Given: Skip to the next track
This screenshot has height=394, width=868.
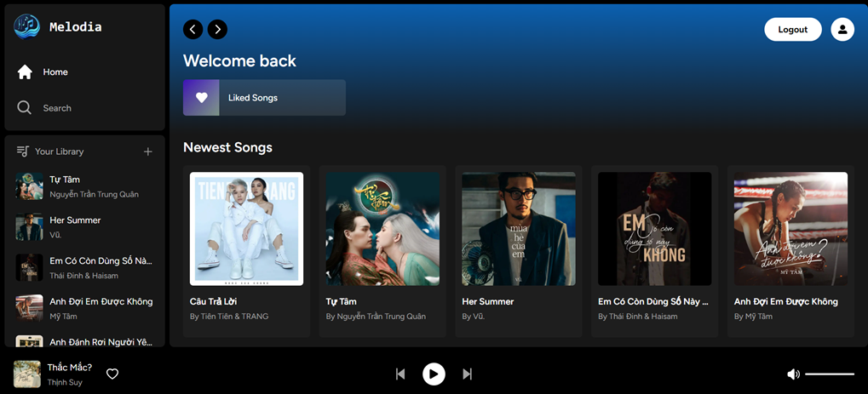Looking at the screenshot, I should pos(467,374).
